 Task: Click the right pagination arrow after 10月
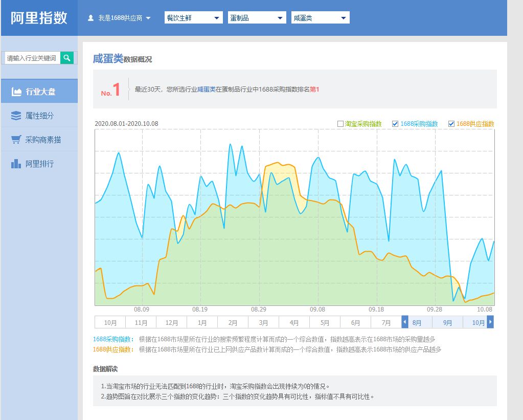[x=490, y=322]
